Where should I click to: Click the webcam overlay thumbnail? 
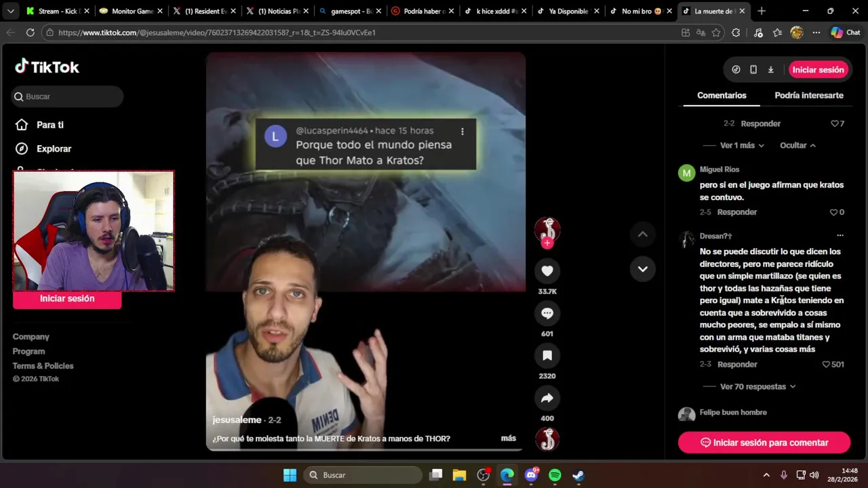click(94, 231)
